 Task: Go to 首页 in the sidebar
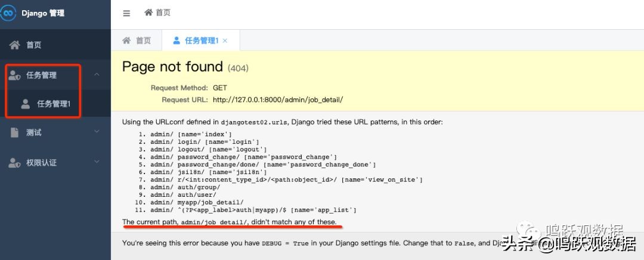(x=34, y=45)
